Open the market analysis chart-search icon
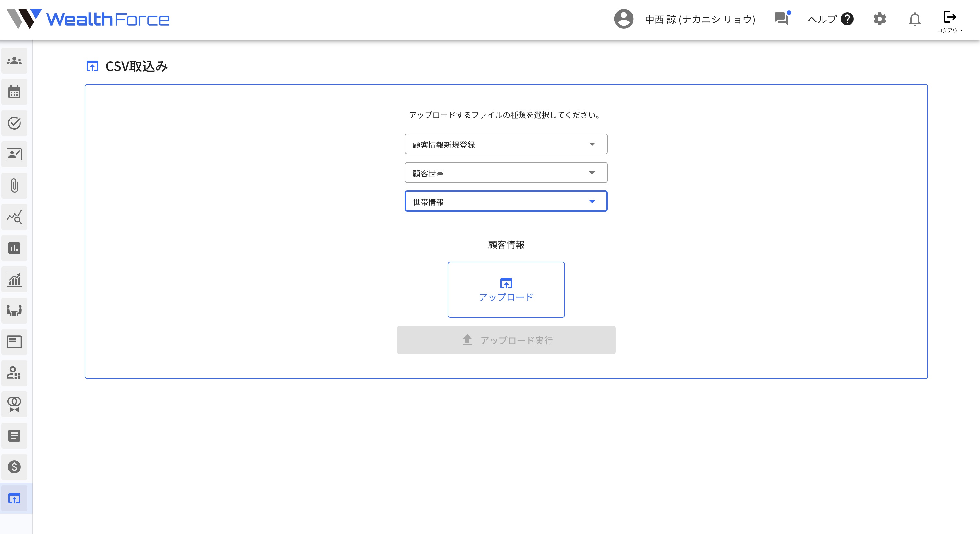This screenshot has height=534, width=980. pyautogui.click(x=14, y=217)
